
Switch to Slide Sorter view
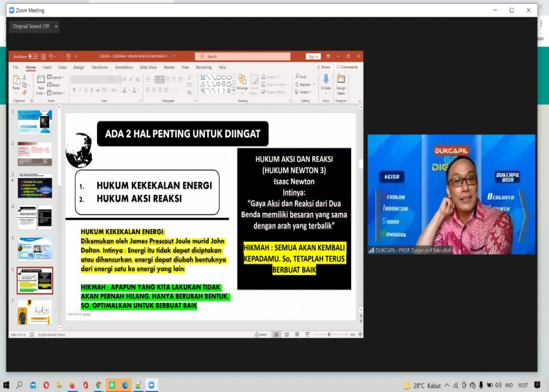286,334
